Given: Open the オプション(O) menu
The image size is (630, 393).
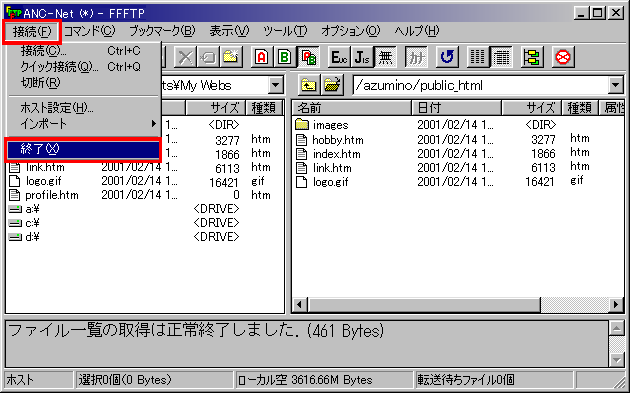Looking at the screenshot, I should (x=350, y=31).
